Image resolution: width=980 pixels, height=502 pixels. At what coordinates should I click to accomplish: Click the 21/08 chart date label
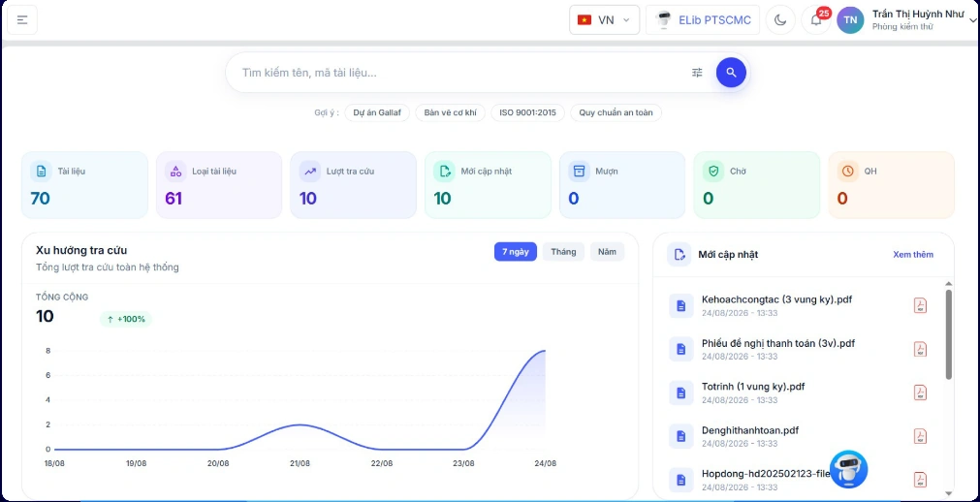[300, 463]
